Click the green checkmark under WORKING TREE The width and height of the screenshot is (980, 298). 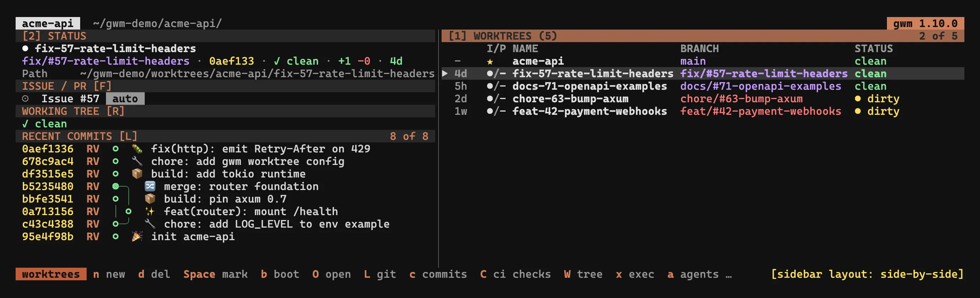point(26,124)
